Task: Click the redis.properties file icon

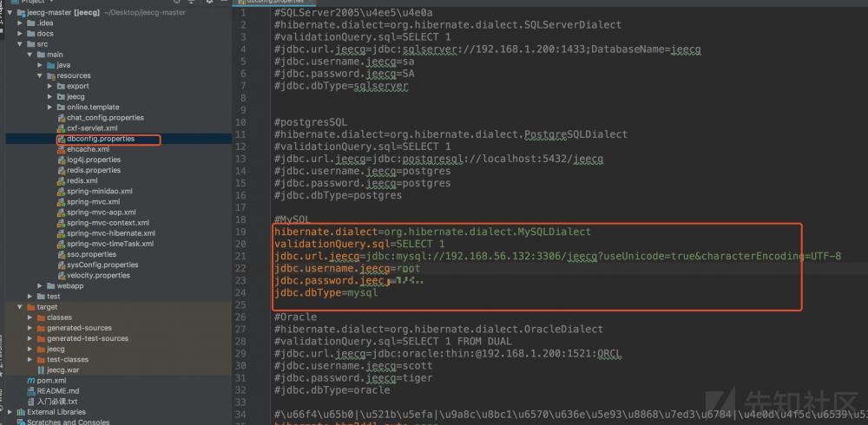Action: [61, 170]
